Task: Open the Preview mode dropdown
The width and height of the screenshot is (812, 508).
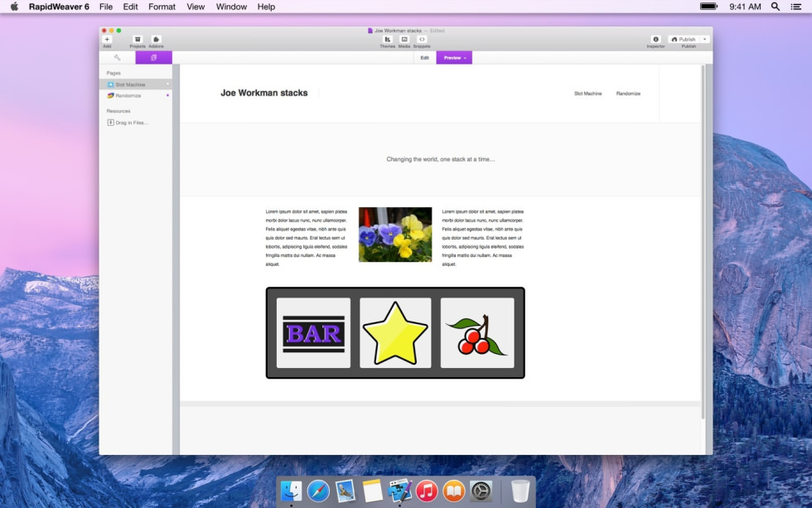Action: click(454, 57)
